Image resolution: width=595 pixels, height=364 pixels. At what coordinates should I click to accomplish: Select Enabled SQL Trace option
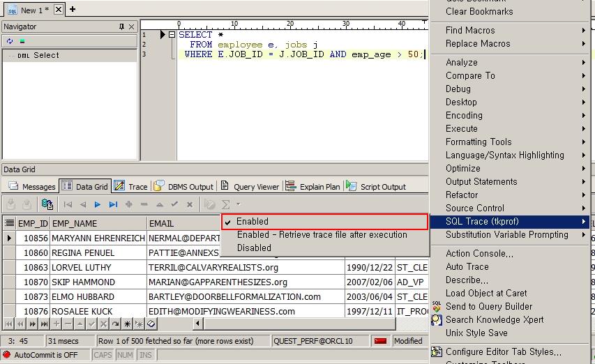pos(253,221)
